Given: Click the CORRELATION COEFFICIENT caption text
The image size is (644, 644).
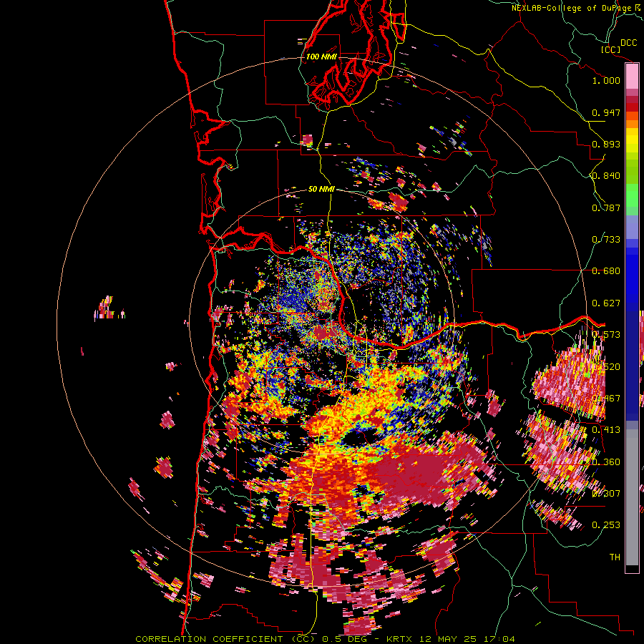Looking at the screenshot, I should [225, 639].
